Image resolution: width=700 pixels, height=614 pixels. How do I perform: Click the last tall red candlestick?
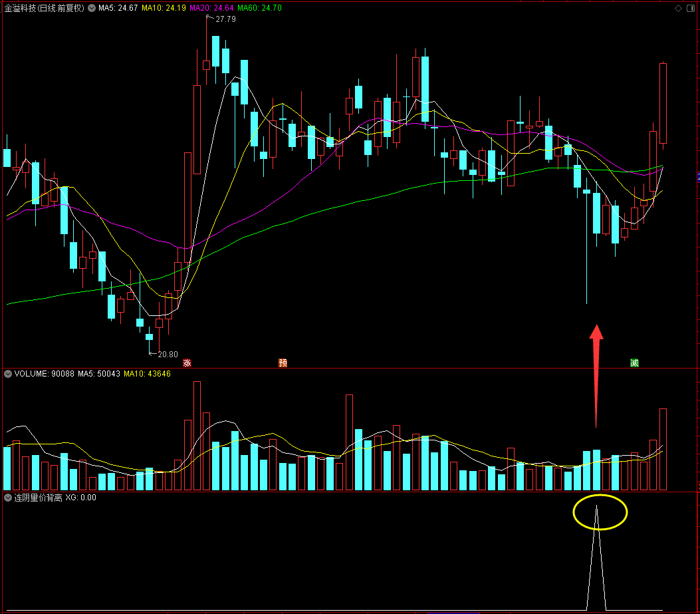pyautogui.click(x=663, y=103)
